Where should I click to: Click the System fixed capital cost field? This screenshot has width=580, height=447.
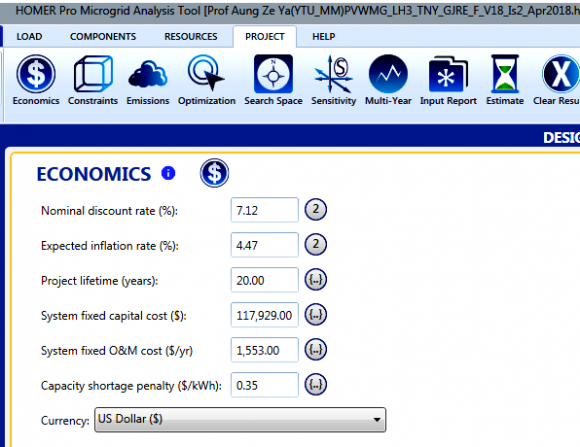coord(264,315)
